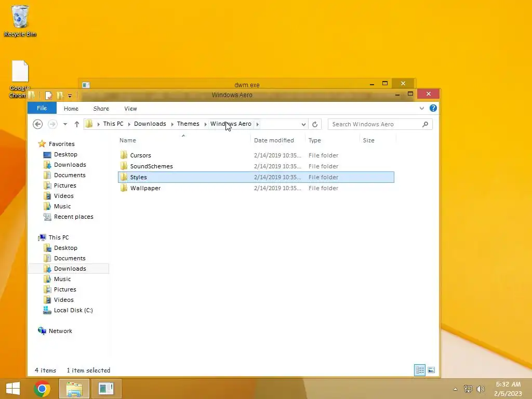Expand the ribbon with the chevron
Viewport: 532px width, 399px height.
422,108
